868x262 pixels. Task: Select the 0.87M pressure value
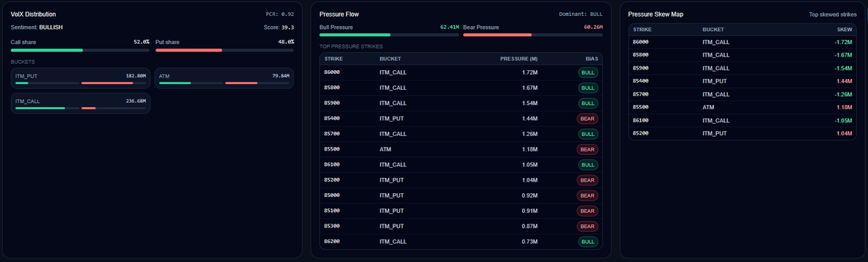pyautogui.click(x=529, y=226)
